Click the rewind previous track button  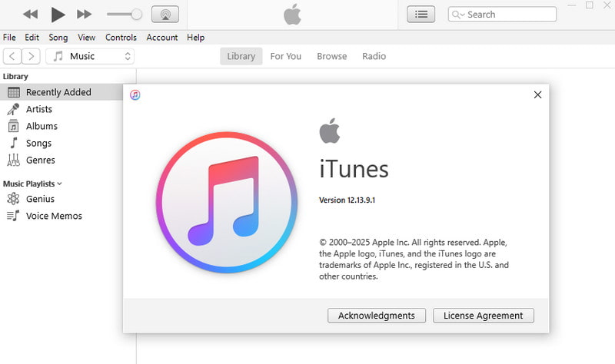(30, 15)
